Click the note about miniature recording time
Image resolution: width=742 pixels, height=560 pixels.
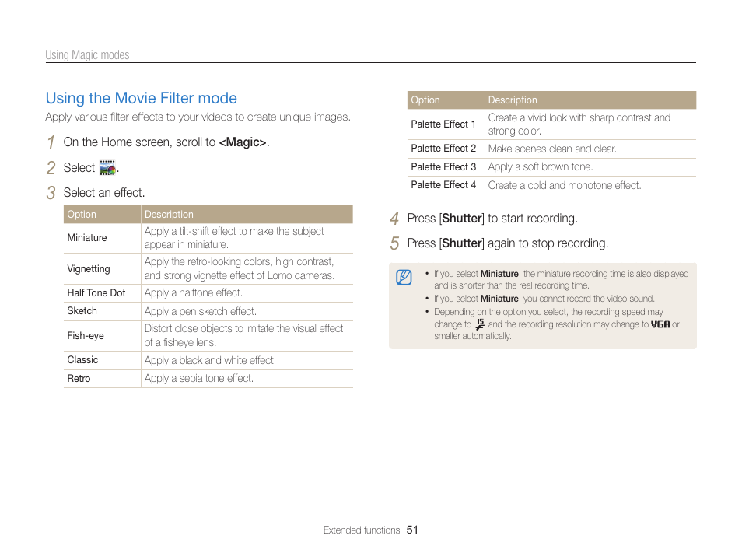pyautogui.click(x=562, y=279)
